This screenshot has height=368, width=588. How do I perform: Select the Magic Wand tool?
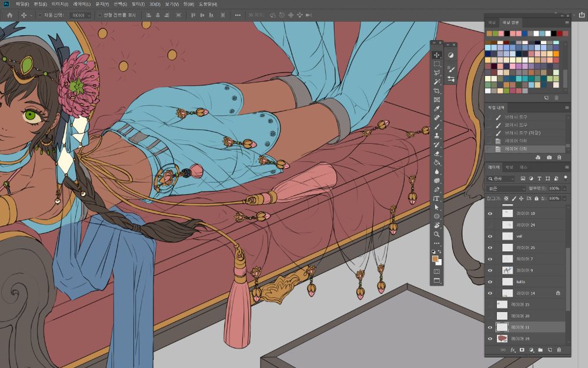coord(436,82)
